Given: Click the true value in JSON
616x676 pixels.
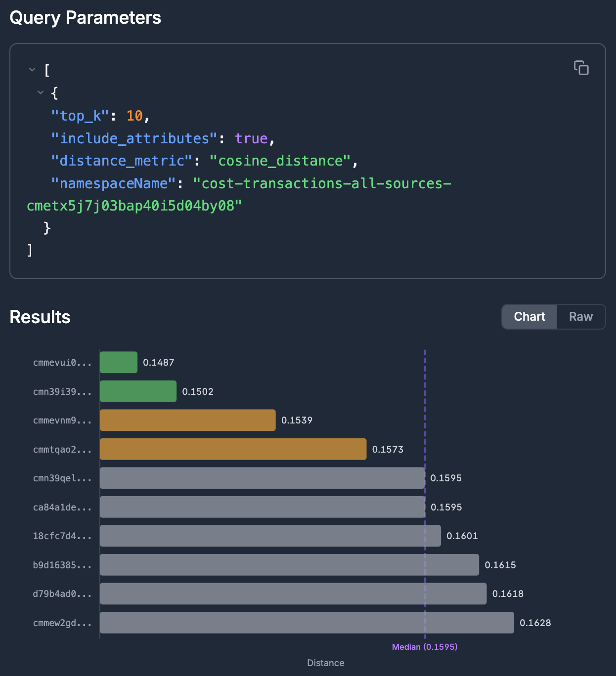Looking at the screenshot, I should pos(251,138).
